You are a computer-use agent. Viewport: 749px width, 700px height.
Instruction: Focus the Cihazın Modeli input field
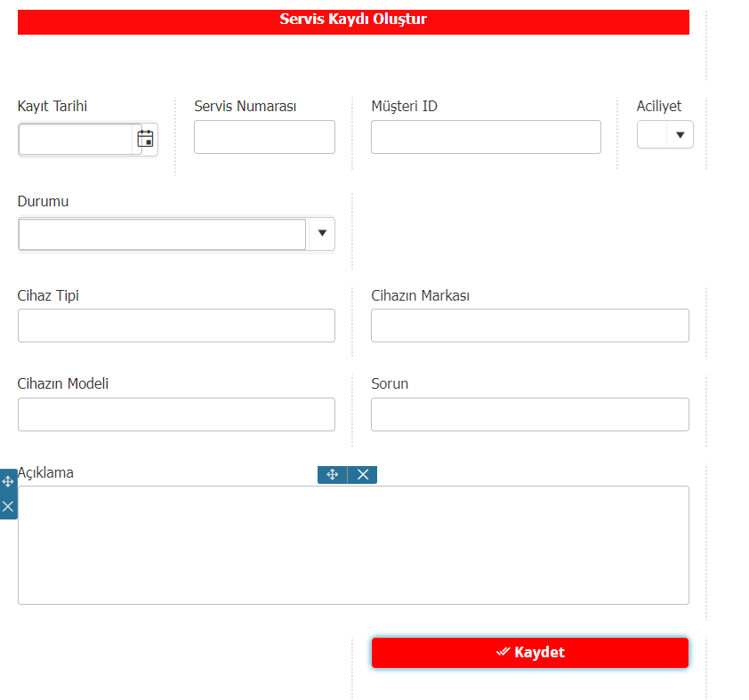176,414
